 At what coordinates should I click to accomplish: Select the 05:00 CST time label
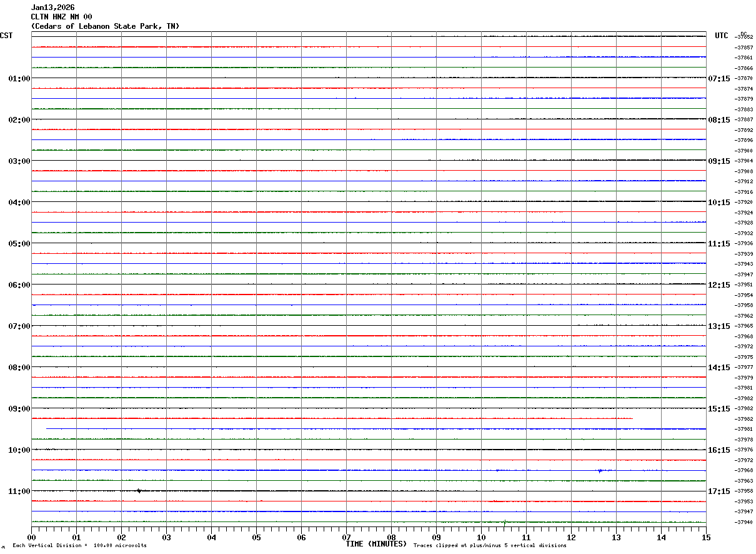pyautogui.click(x=19, y=244)
